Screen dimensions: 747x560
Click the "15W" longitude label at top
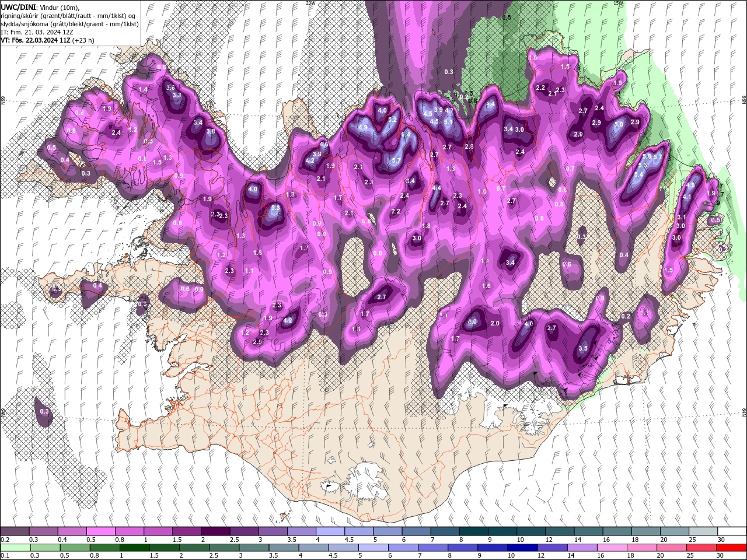click(x=619, y=3)
